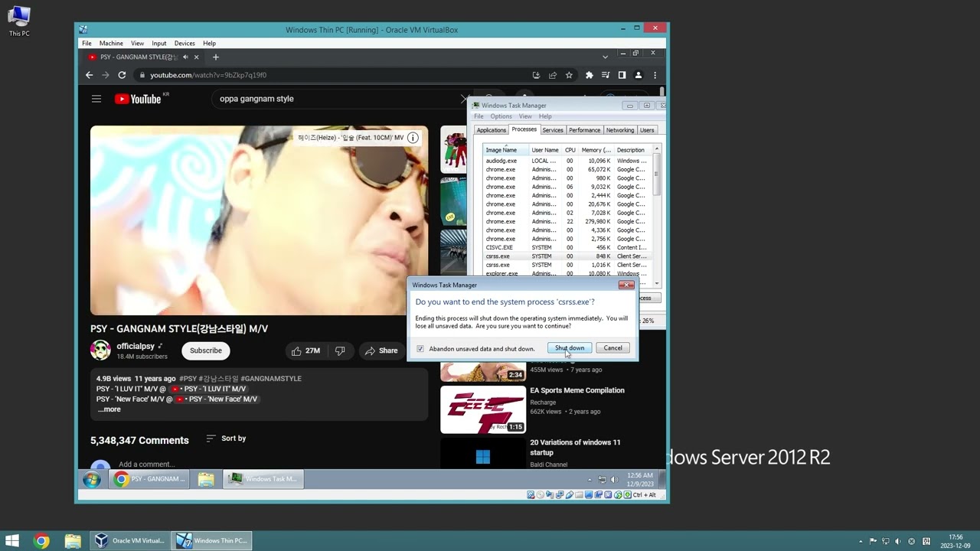
Task: Bookmark this page with the star icon
Action: click(569, 75)
